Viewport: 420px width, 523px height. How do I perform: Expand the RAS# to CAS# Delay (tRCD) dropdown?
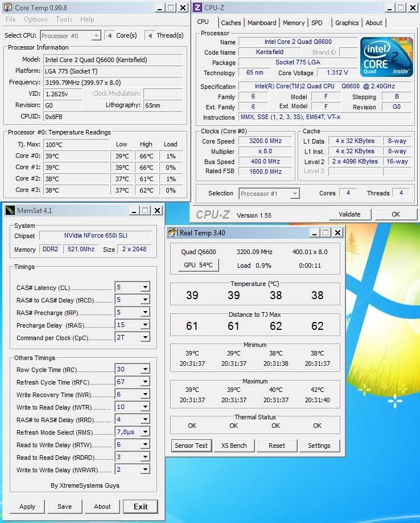click(145, 300)
